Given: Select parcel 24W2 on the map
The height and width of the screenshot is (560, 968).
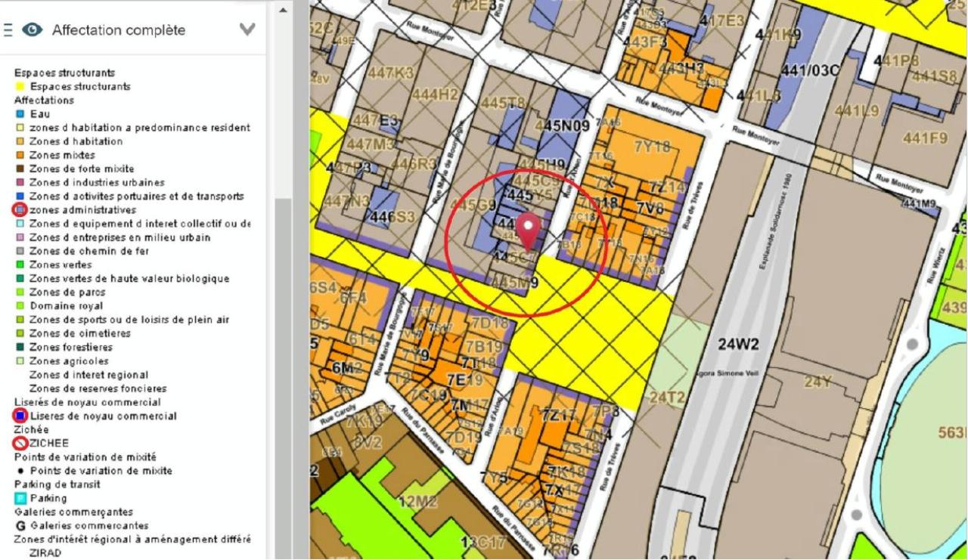Looking at the screenshot, I should pyautogui.click(x=737, y=345).
